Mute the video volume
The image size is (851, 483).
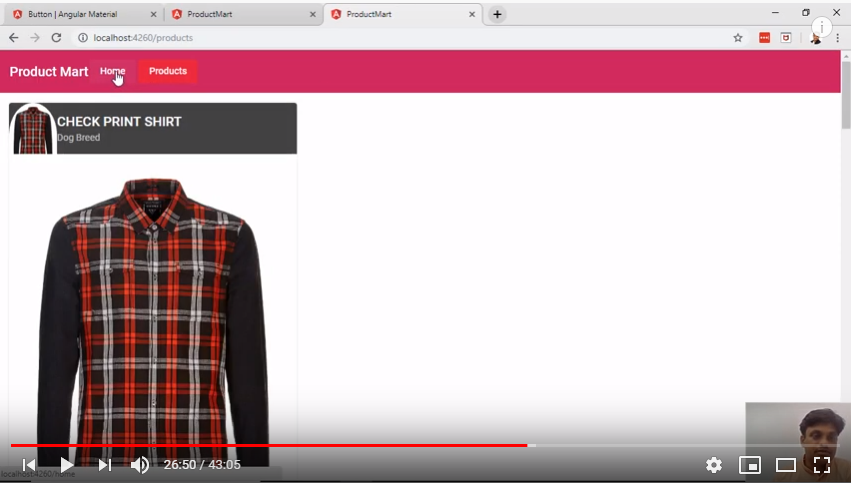click(140, 465)
